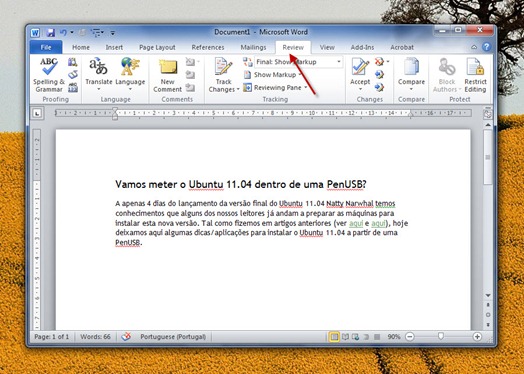Click the Word Count ABC 123 icon
The height and width of the screenshot is (374, 524).
click(x=73, y=88)
